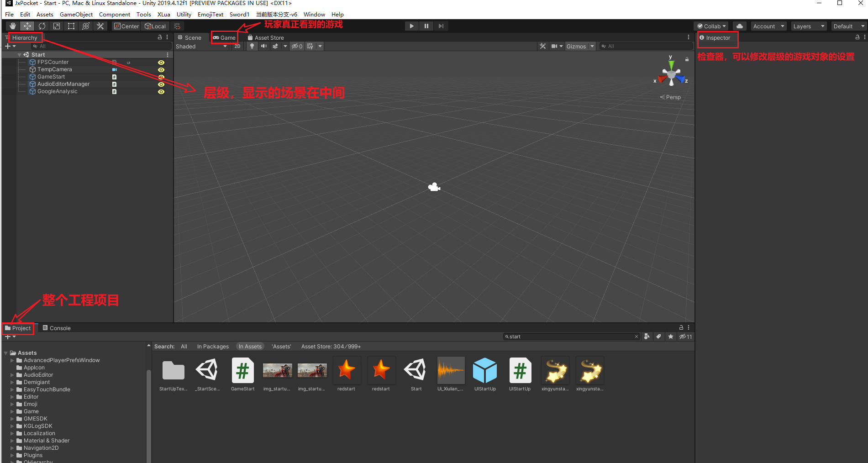This screenshot has height=463, width=868.
Task: Select the GameStart script asset thumbnail
Action: (x=242, y=371)
